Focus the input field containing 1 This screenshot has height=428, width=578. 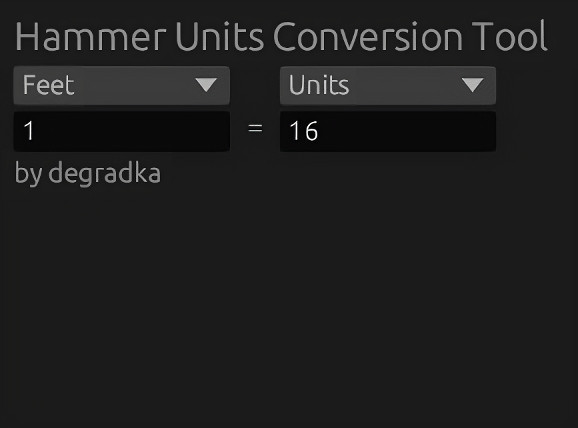pyautogui.click(x=122, y=131)
